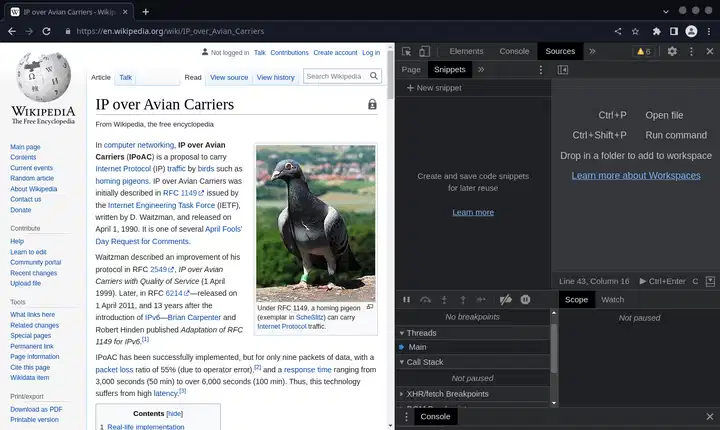720x430 pixels.
Task: Reload the Wikipedia page
Action: tap(46, 31)
